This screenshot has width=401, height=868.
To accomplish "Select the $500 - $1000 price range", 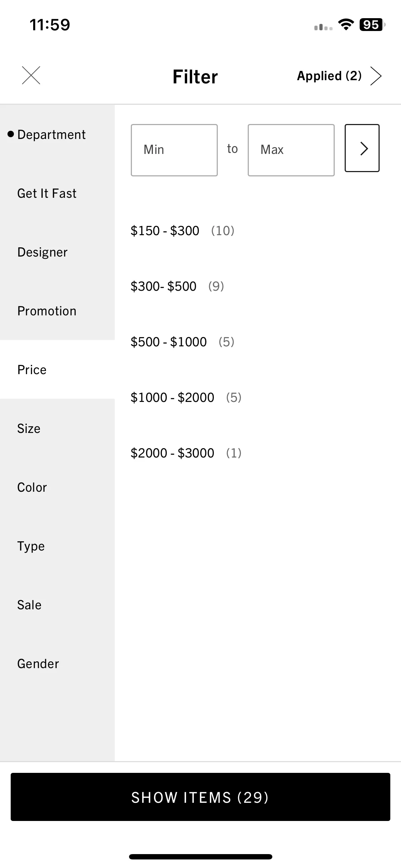I will pos(182,342).
